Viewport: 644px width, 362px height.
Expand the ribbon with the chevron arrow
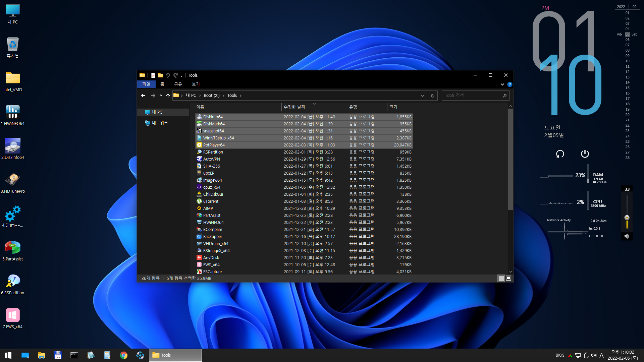pyautogui.click(x=502, y=84)
